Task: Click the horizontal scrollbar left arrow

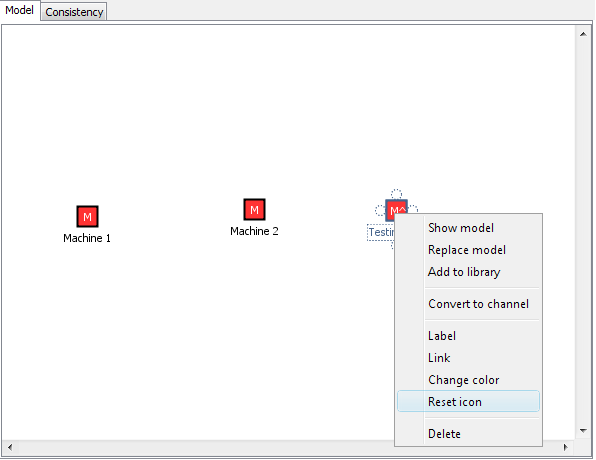Action: 10,447
